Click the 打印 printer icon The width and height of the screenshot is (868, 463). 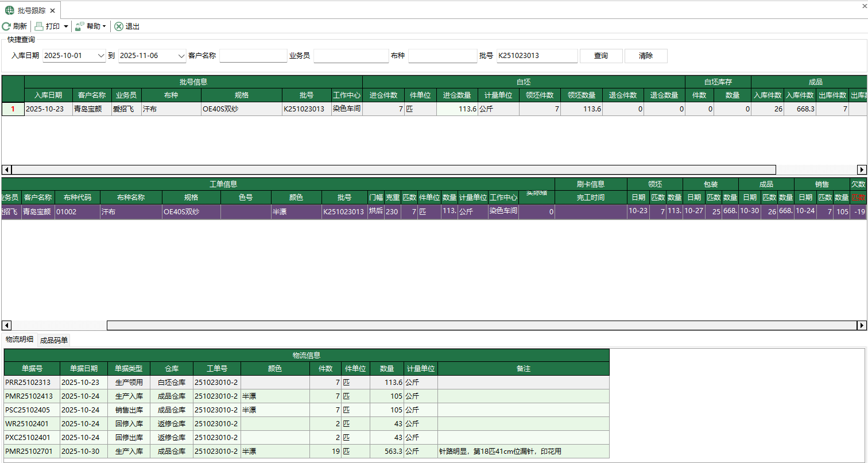point(39,26)
